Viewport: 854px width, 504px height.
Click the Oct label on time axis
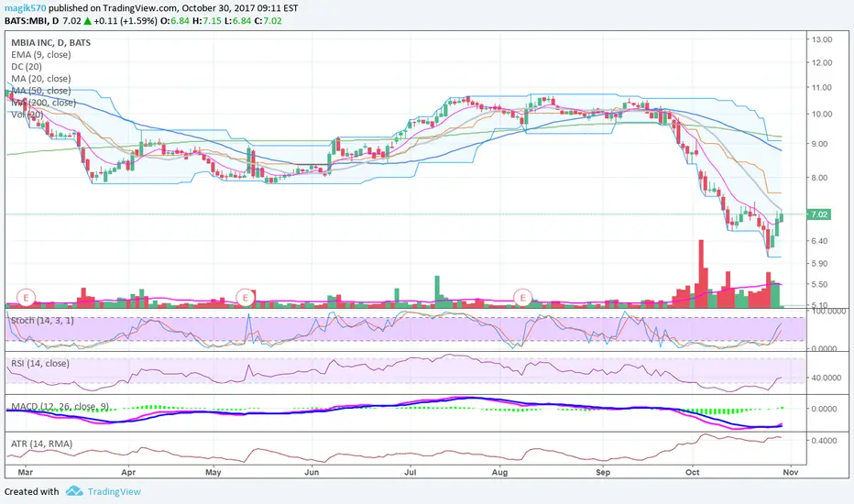[x=692, y=473]
